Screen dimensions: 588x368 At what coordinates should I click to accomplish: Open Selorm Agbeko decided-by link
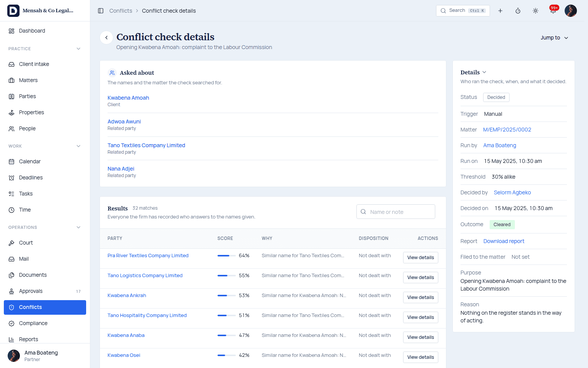coord(512,192)
